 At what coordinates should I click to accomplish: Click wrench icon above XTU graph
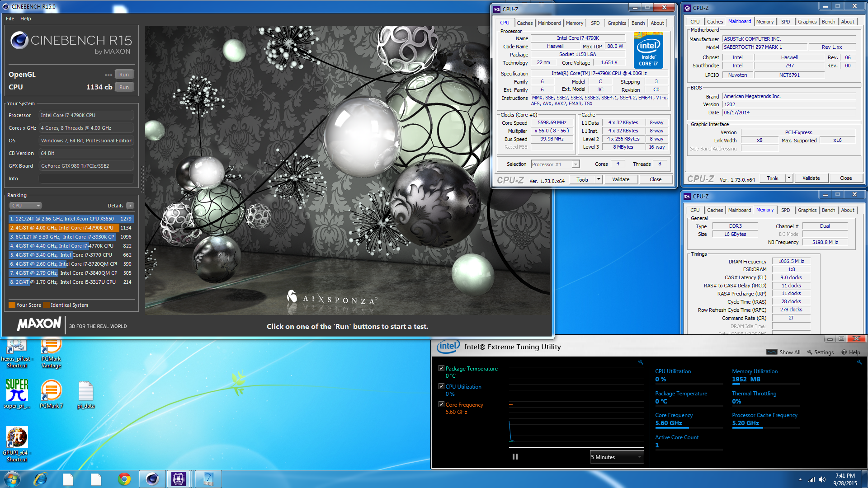pos(641,362)
